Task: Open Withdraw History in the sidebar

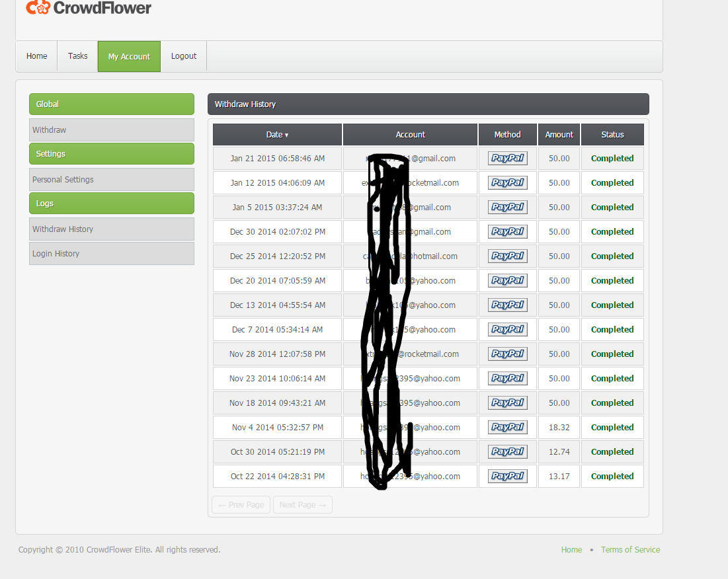Action: (x=112, y=229)
